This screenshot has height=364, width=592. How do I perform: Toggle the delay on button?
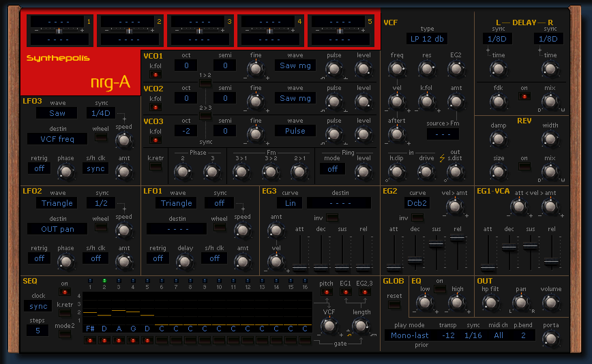(x=524, y=97)
